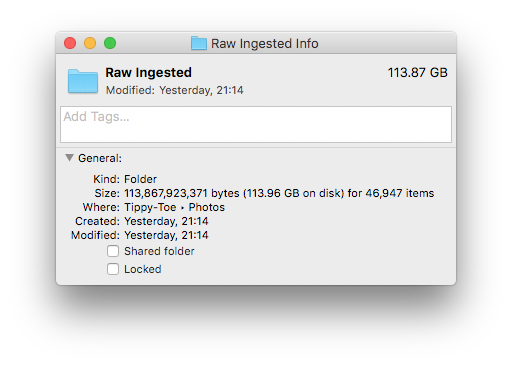The width and height of the screenshot is (512, 365).
Task: Zoom the window using green button
Action: (110, 43)
